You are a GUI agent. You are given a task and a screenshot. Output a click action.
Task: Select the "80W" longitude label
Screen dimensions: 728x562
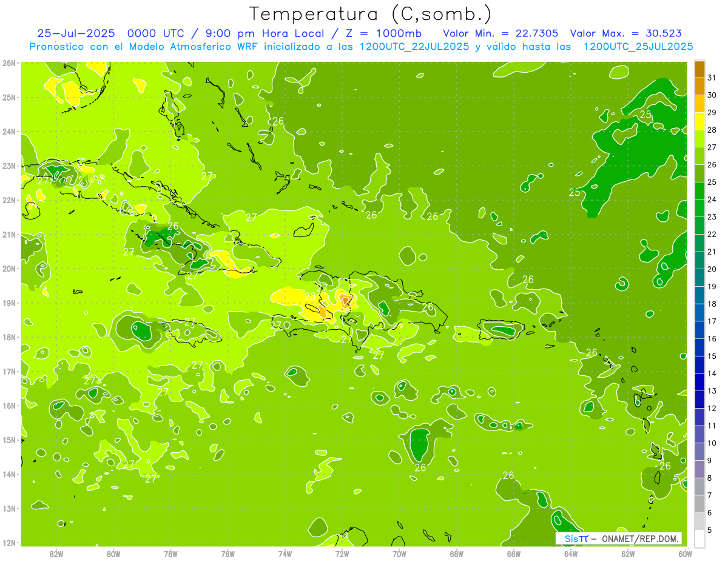click(x=113, y=554)
